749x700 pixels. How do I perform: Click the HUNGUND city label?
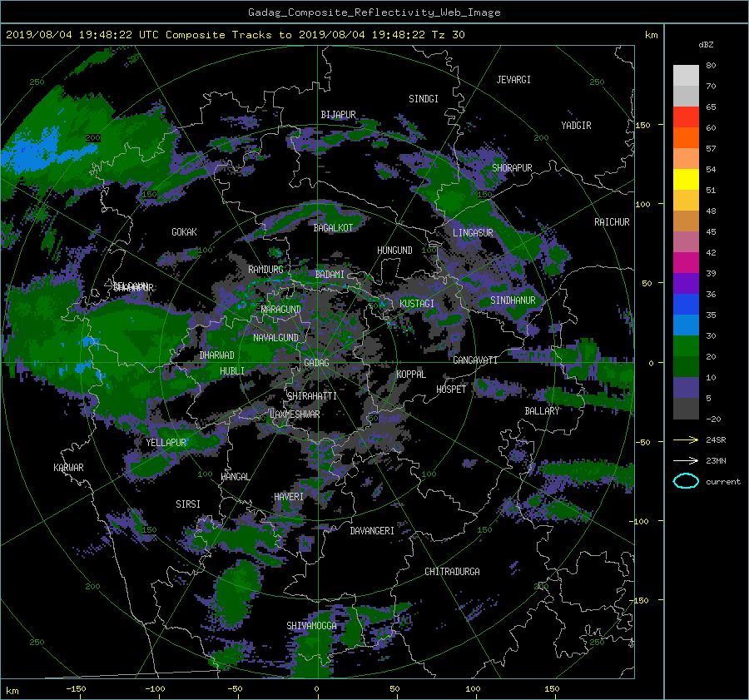[x=394, y=251]
